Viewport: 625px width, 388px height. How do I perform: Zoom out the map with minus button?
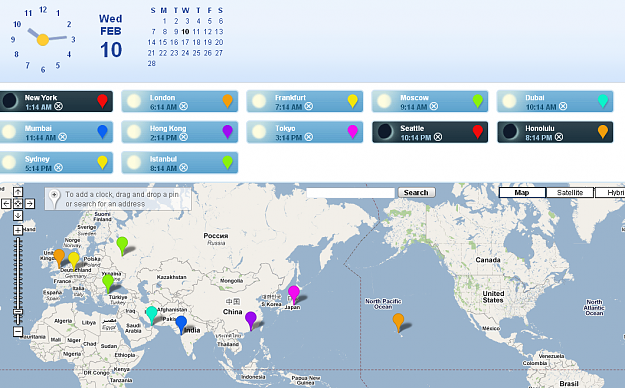click(18, 331)
